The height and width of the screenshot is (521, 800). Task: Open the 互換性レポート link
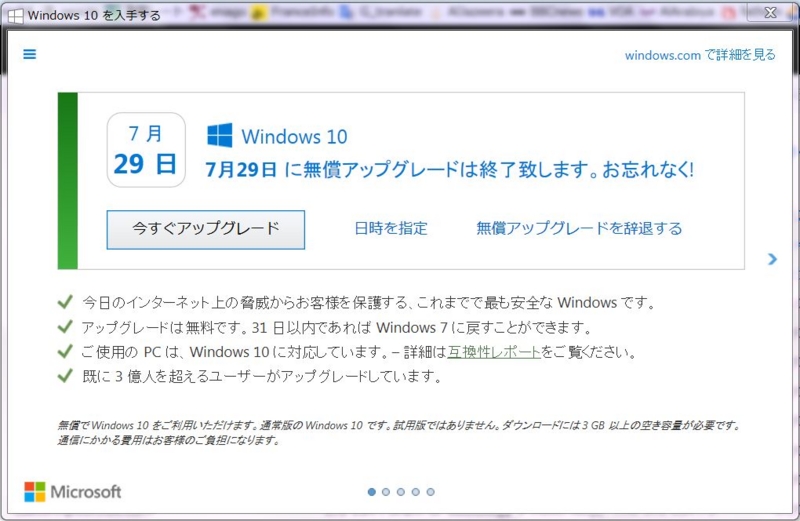pyautogui.click(x=494, y=352)
